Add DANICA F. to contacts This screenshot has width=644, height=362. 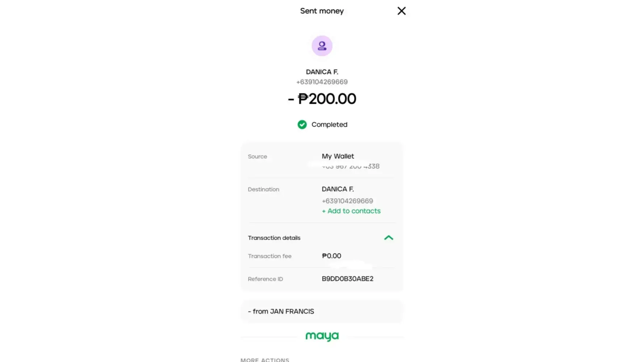(351, 211)
